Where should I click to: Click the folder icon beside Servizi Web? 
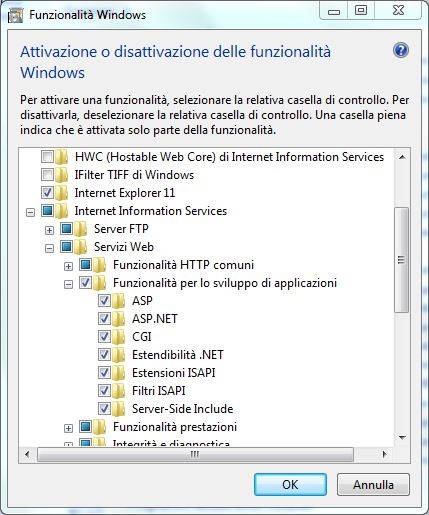click(80, 247)
